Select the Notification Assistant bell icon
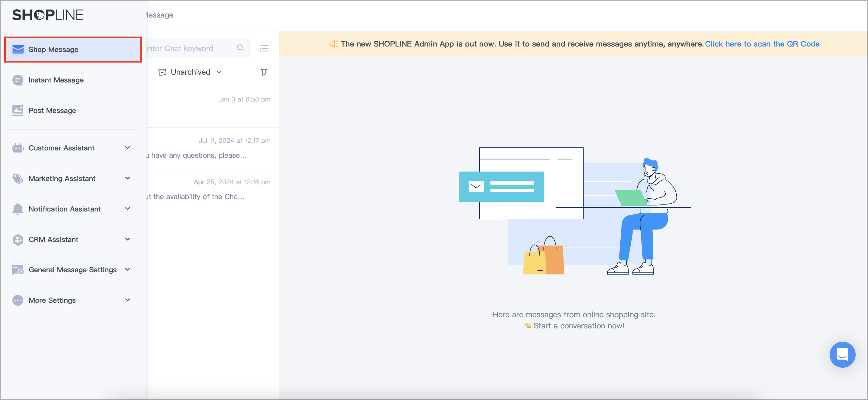Image resolution: width=868 pixels, height=400 pixels. click(x=17, y=208)
